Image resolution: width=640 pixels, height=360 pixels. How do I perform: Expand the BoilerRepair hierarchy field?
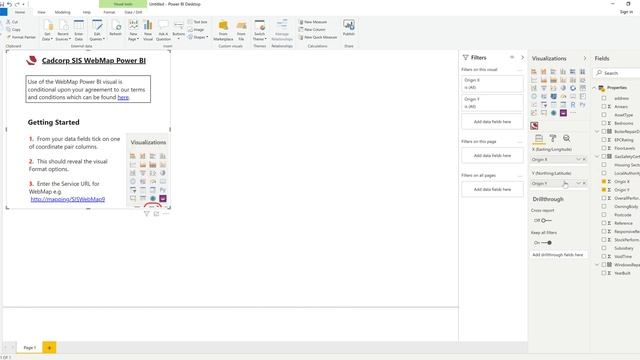pyautogui.click(x=597, y=132)
